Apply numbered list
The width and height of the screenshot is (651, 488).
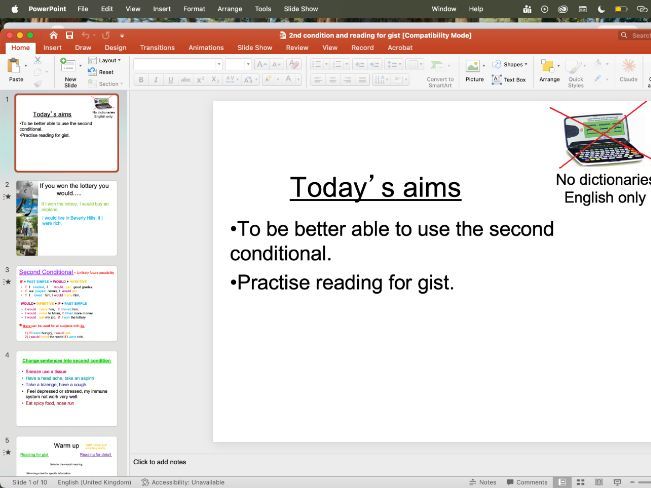pos(337,64)
